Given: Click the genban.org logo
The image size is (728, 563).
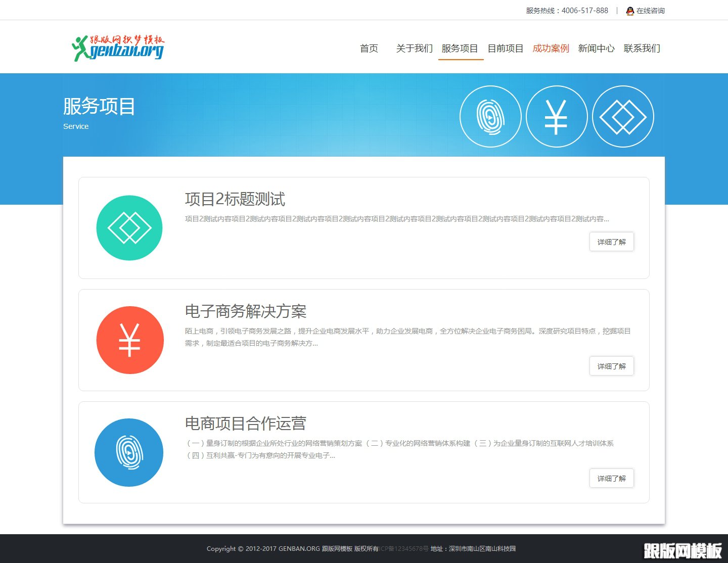Looking at the screenshot, I should pos(118,46).
